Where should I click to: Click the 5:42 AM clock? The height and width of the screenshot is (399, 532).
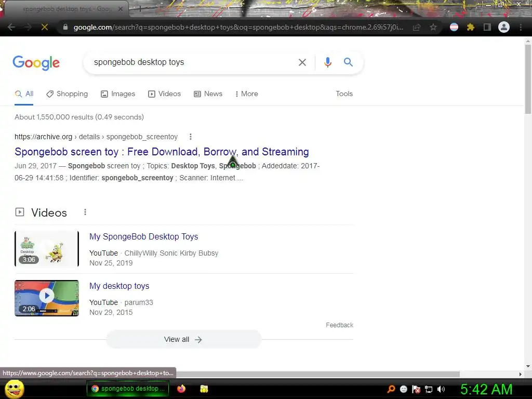tap(486, 389)
